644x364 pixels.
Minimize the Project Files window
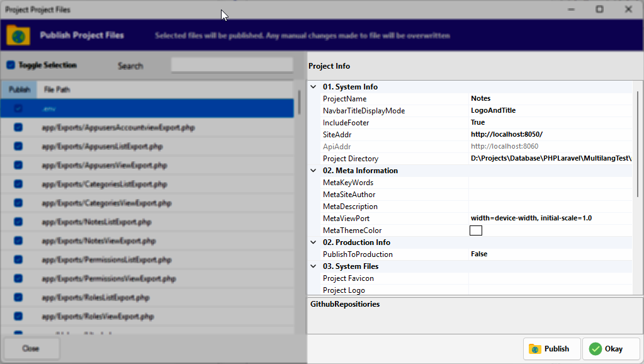click(x=571, y=9)
